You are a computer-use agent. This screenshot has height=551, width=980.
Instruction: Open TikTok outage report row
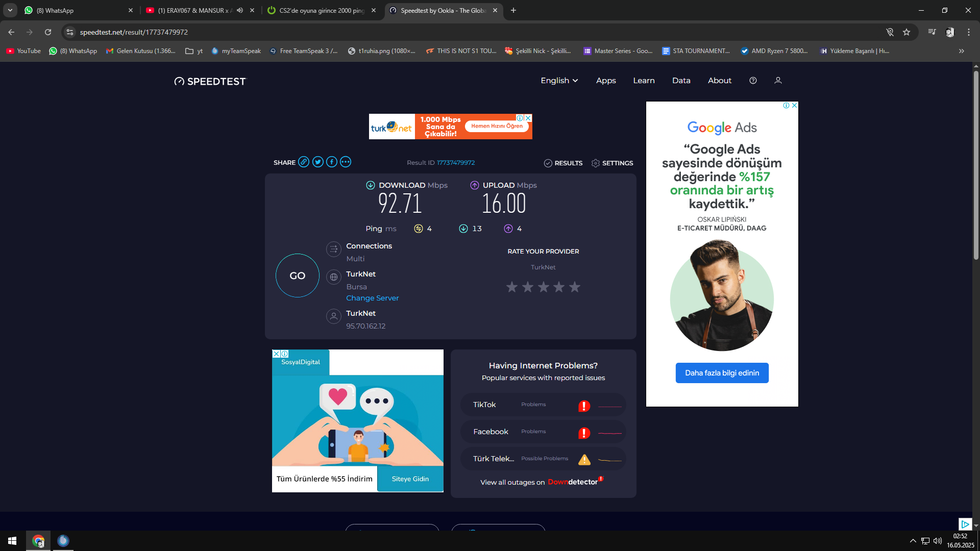[543, 405]
